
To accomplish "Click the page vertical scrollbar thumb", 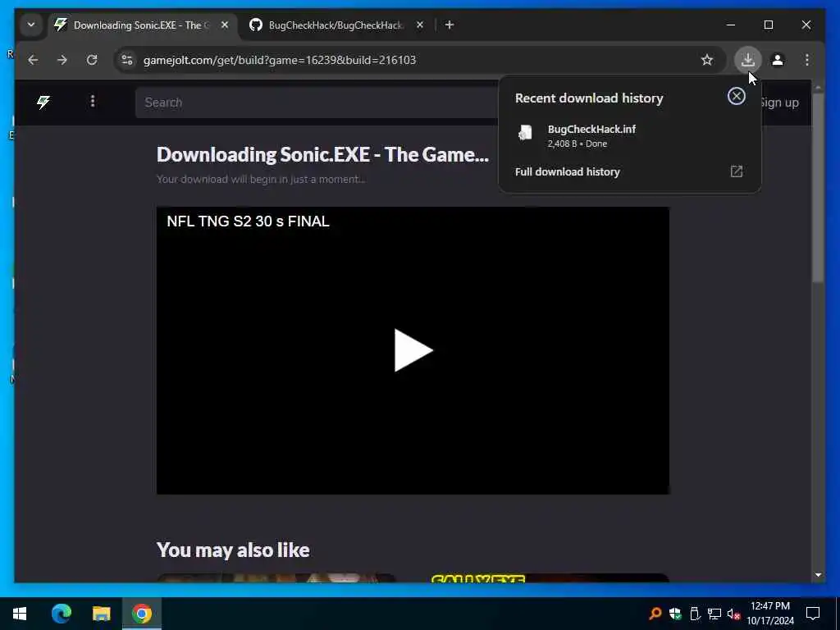I will click(x=818, y=188).
